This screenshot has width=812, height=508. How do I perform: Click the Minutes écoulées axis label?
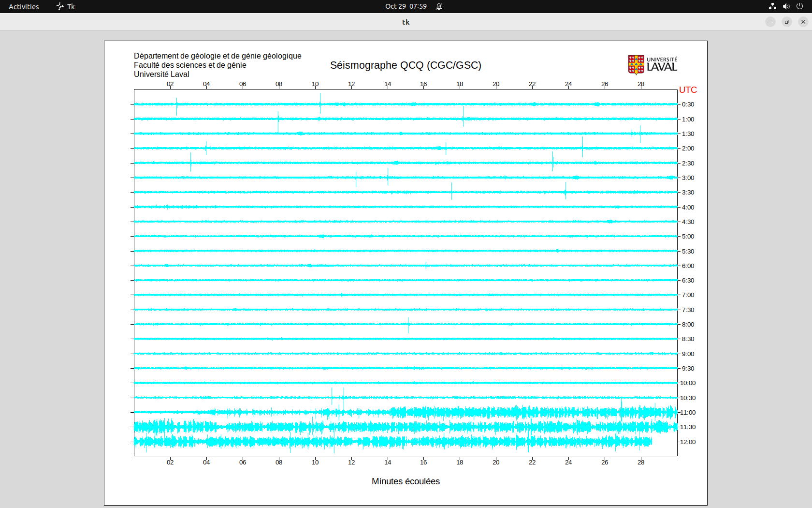coord(406,481)
